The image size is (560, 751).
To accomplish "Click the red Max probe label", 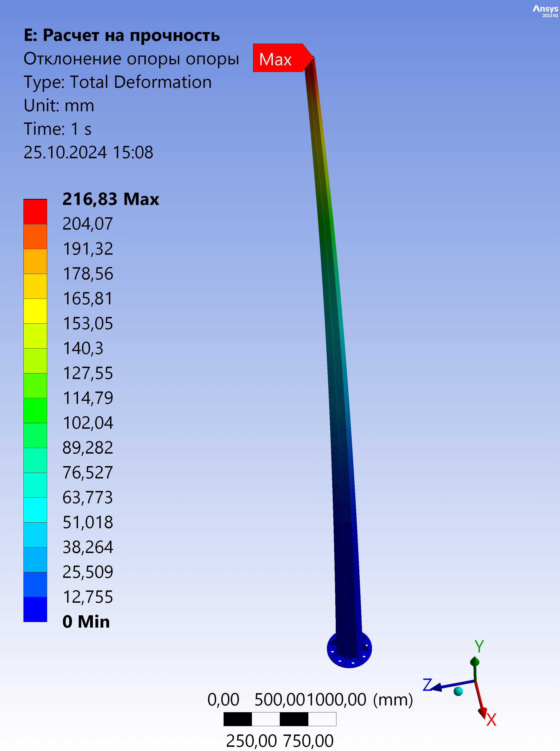I will (x=278, y=58).
